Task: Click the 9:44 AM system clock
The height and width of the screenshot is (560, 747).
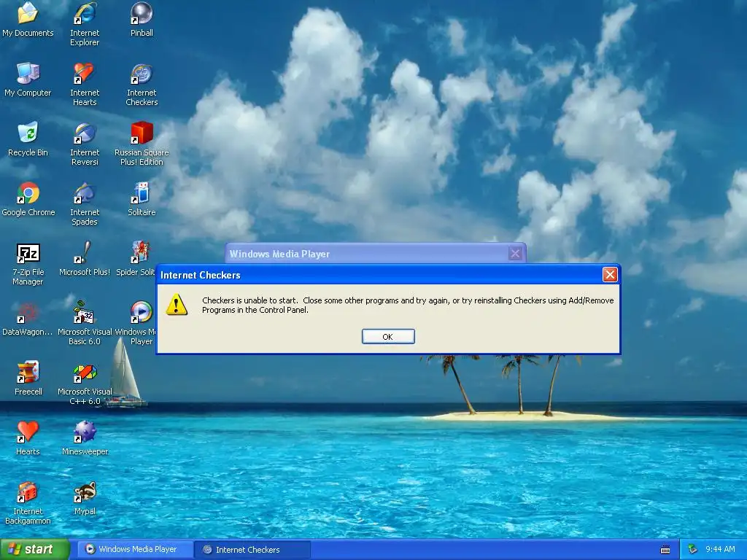Action: click(x=720, y=550)
